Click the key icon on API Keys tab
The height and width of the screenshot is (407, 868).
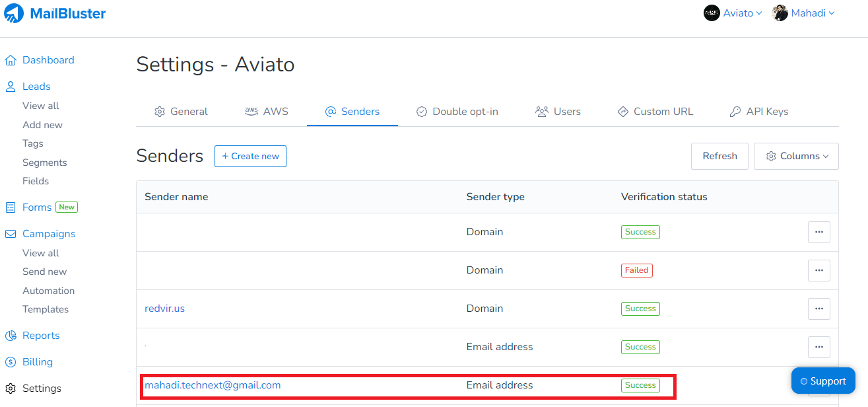(735, 112)
